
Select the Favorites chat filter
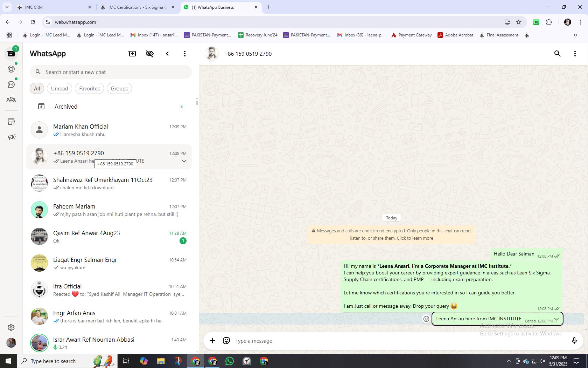tap(89, 88)
